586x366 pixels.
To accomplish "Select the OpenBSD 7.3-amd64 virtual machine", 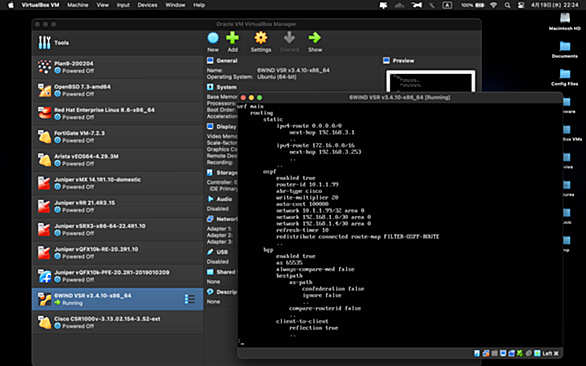I will (118, 90).
